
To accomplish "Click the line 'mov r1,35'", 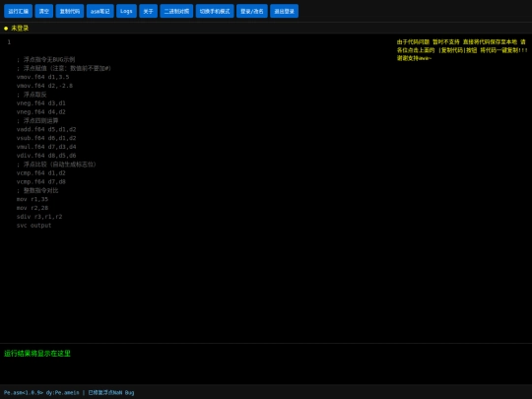I will click(33, 199).
